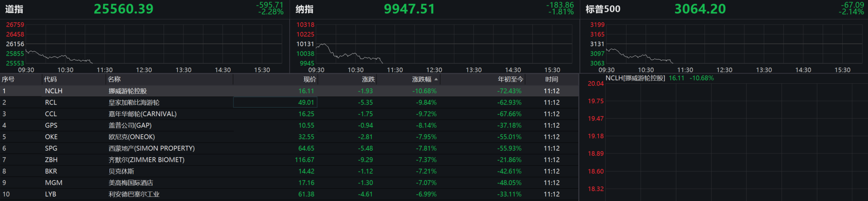Screen dimensions: 868x201
Task: Click the 时间 column header
Action: pos(552,79)
